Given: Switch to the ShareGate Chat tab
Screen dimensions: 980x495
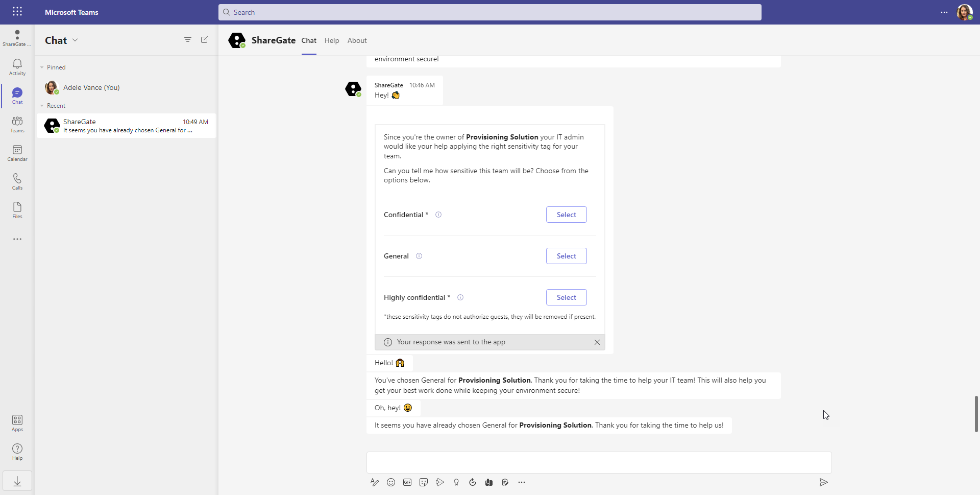Looking at the screenshot, I should [x=309, y=40].
